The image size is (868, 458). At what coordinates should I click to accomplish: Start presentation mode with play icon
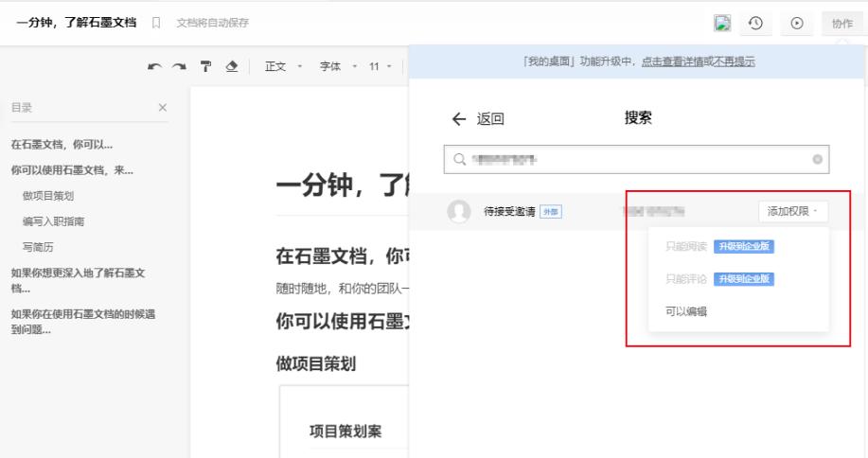(797, 24)
